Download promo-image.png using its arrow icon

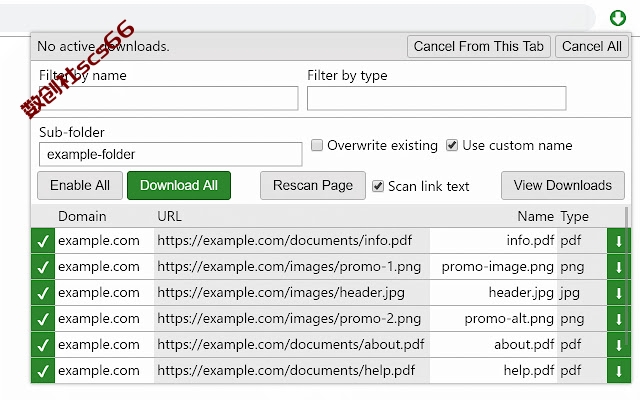click(x=619, y=267)
